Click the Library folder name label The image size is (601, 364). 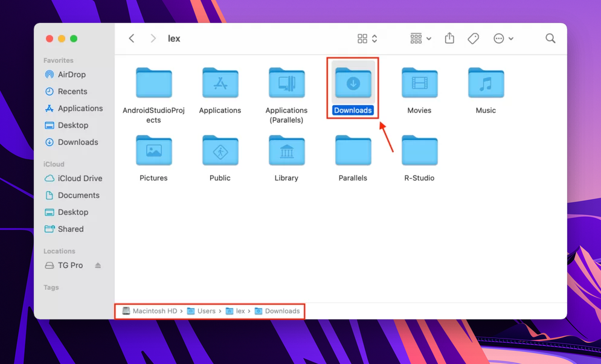(286, 178)
